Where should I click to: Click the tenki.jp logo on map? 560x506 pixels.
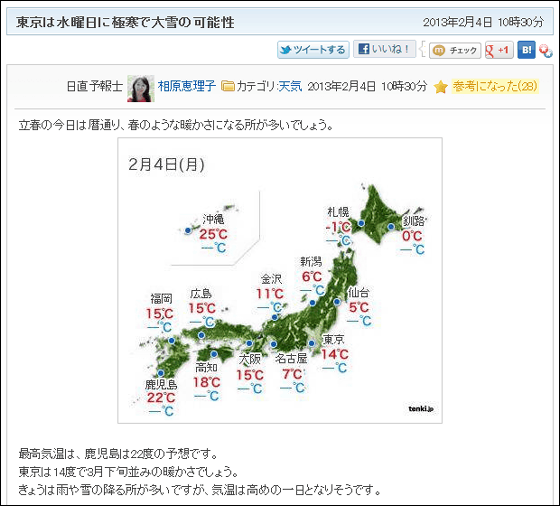(421, 409)
